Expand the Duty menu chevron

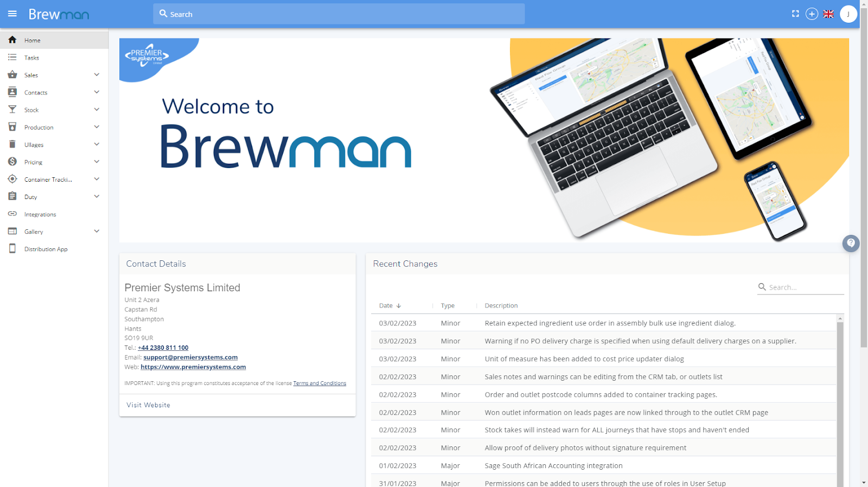(97, 196)
